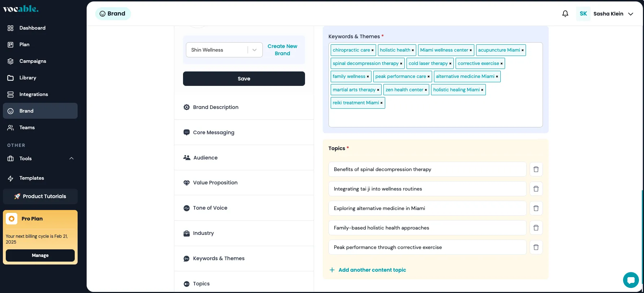Click the Save button
This screenshot has height=293, width=644.
tap(244, 79)
